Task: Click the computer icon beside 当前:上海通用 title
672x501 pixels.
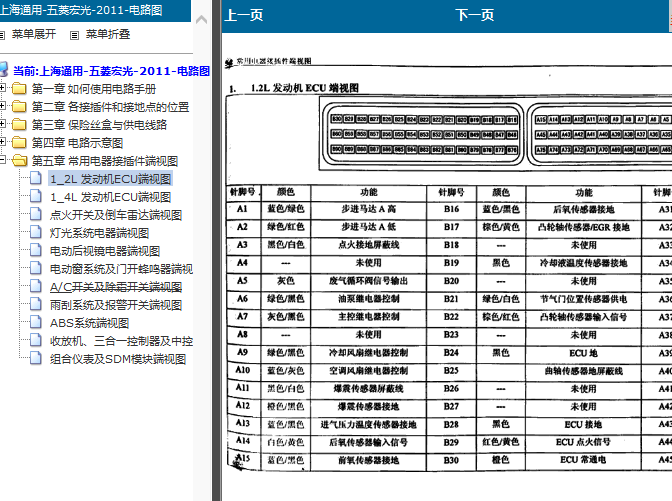Action: click(3, 69)
